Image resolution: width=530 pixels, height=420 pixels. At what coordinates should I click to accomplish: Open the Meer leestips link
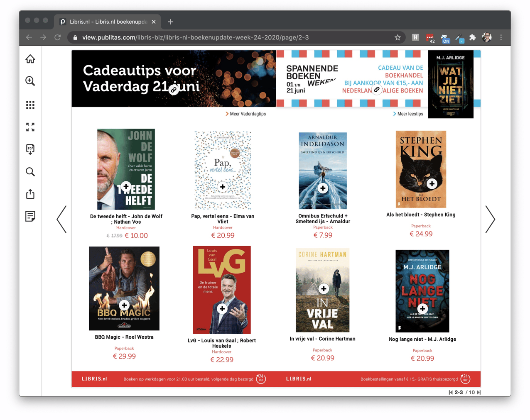coord(408,114)
